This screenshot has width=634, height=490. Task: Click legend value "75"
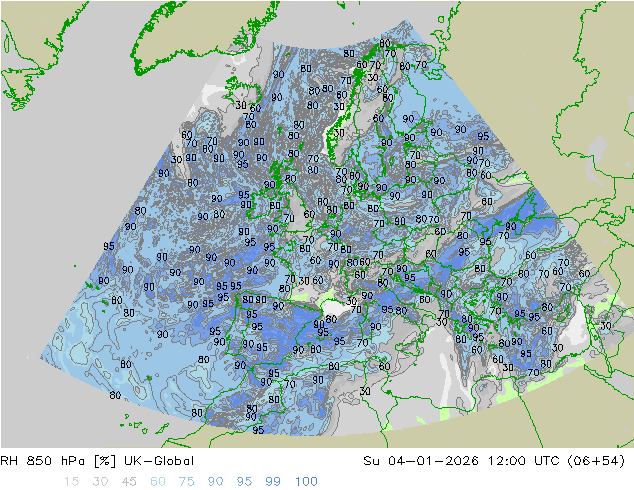186,482
